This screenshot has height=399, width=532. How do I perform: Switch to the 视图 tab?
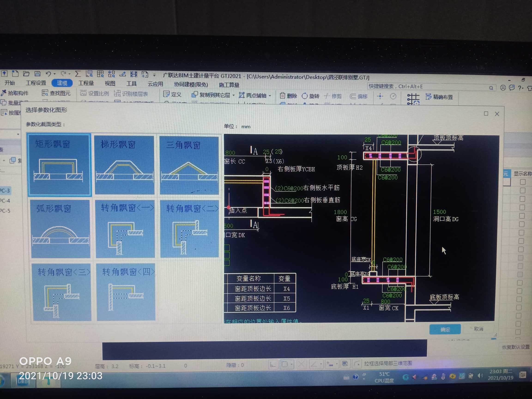click(x=110, y=83)
